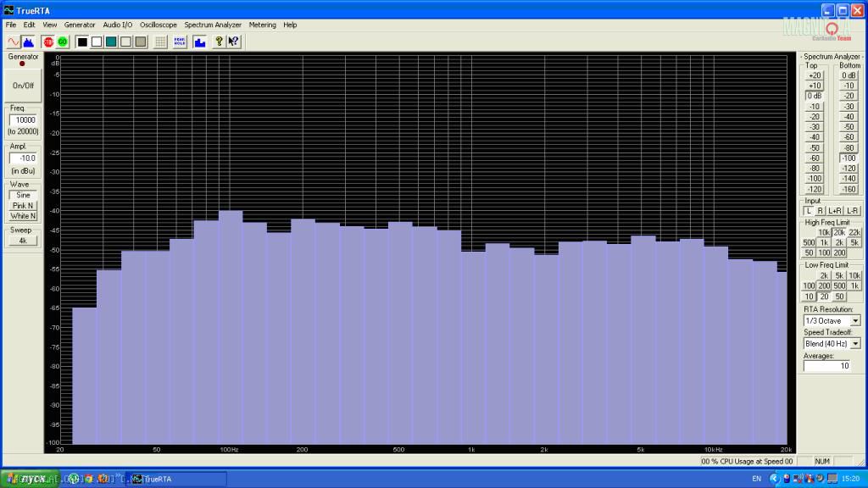Click the bar graph mode icon

(200, 42)
